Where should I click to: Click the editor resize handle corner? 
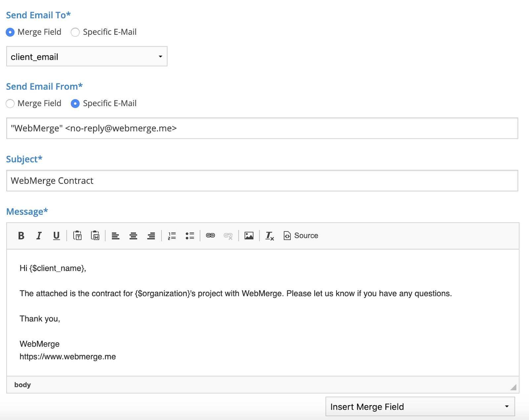(513, 387)
